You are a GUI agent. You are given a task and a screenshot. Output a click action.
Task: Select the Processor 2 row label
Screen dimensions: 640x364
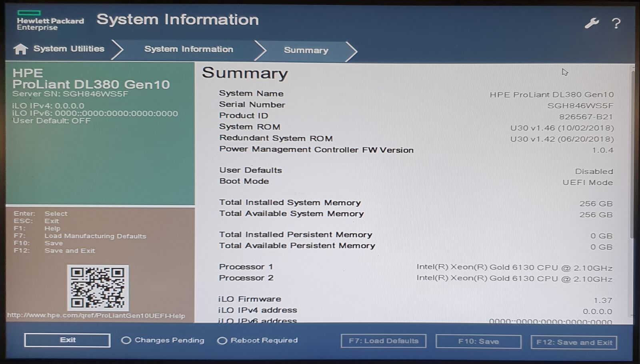[246, 278]
